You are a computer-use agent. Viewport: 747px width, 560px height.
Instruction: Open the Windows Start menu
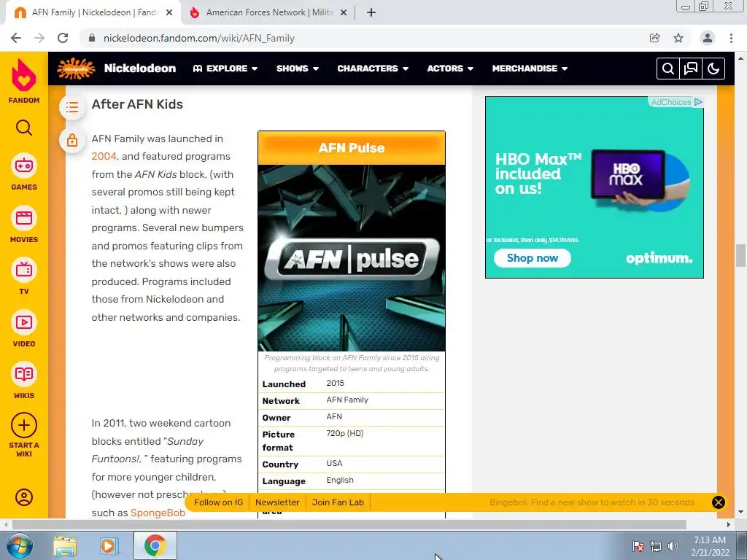18,545
